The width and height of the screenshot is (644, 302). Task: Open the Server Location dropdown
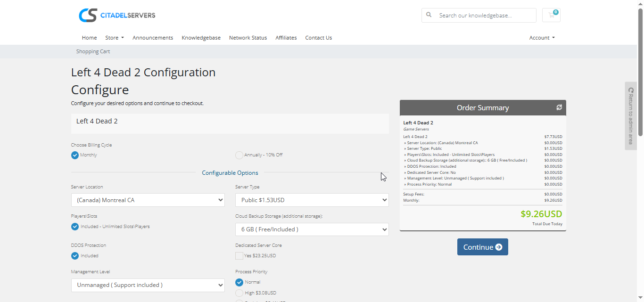coord(148,200)
